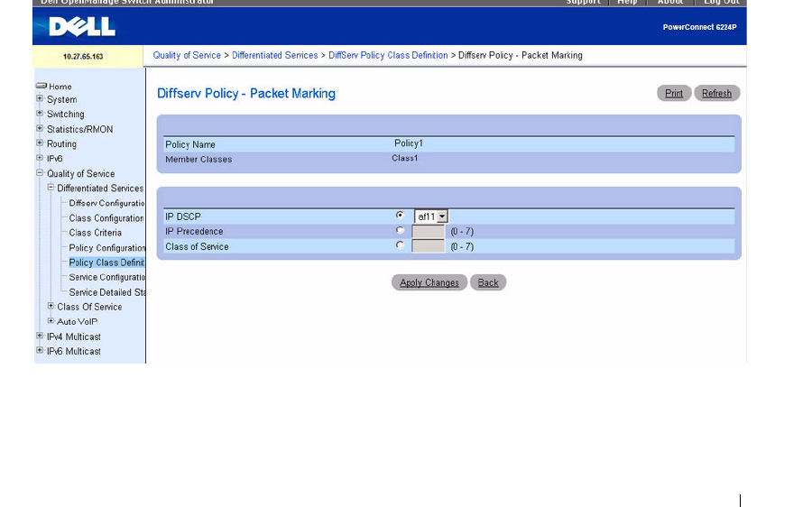Image resolution: width=812 pixels, height=507 pixels.
Task: Open Diffserv Configuration tree item
Action: [106, 203]
